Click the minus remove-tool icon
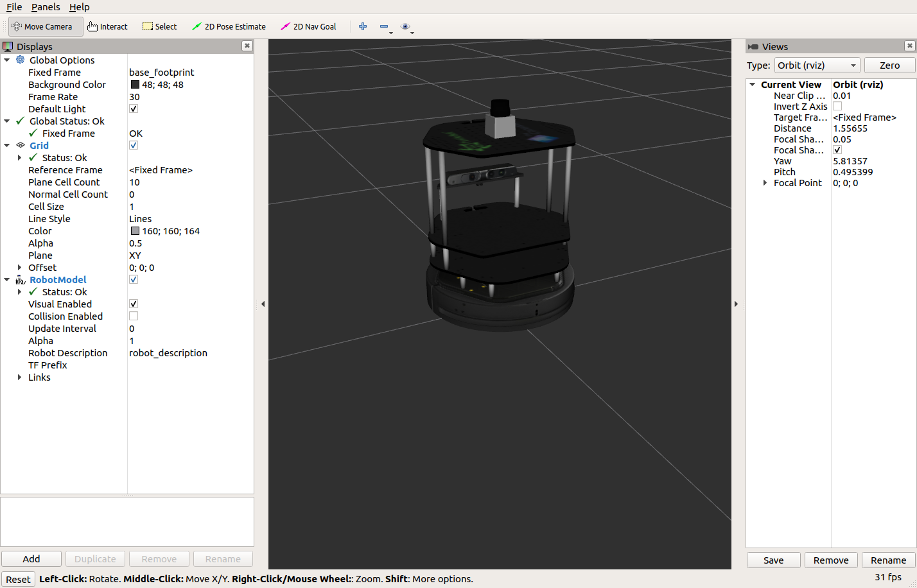Screen dimensions: 917x588 pyautogui.click(x=384, y=26)
